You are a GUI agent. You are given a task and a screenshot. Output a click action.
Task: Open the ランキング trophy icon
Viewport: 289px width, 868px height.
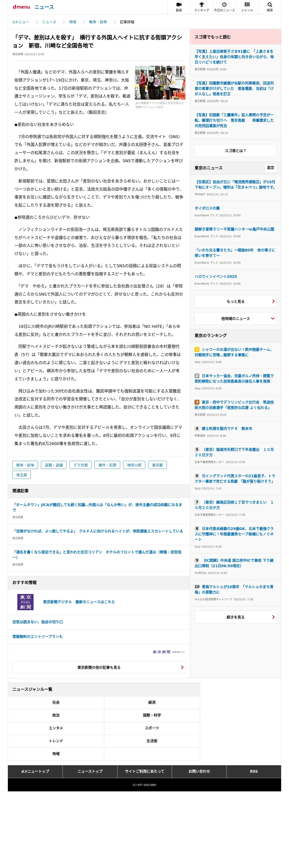[201, 7]
